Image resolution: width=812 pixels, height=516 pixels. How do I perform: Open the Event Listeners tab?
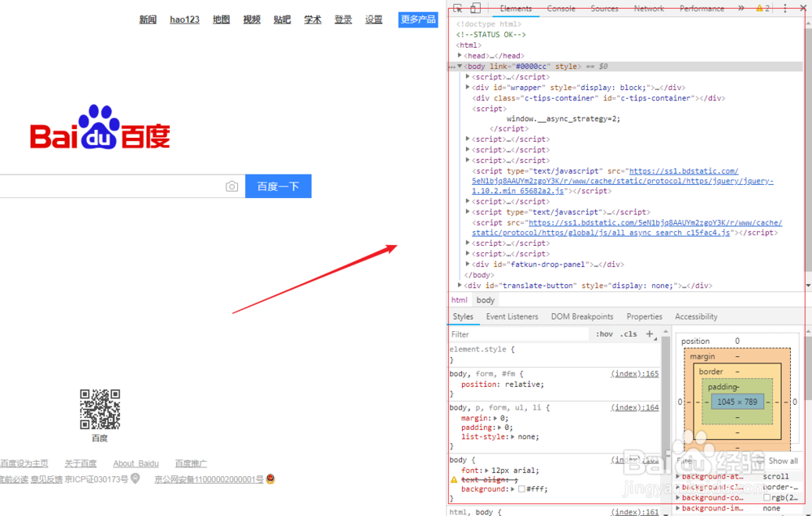[x=512, y=316]
